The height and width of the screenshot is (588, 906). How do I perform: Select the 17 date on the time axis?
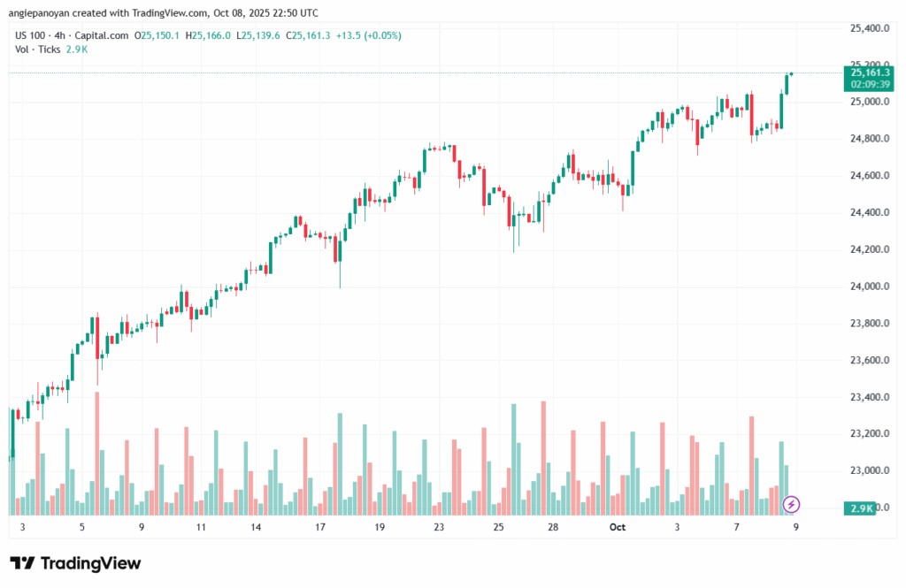(x=320, y=526)
